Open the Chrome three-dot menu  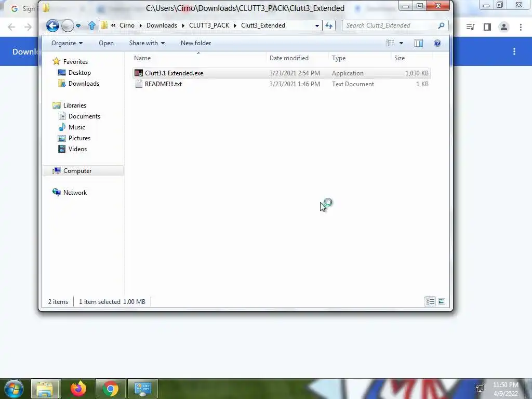tap(521, 27)
